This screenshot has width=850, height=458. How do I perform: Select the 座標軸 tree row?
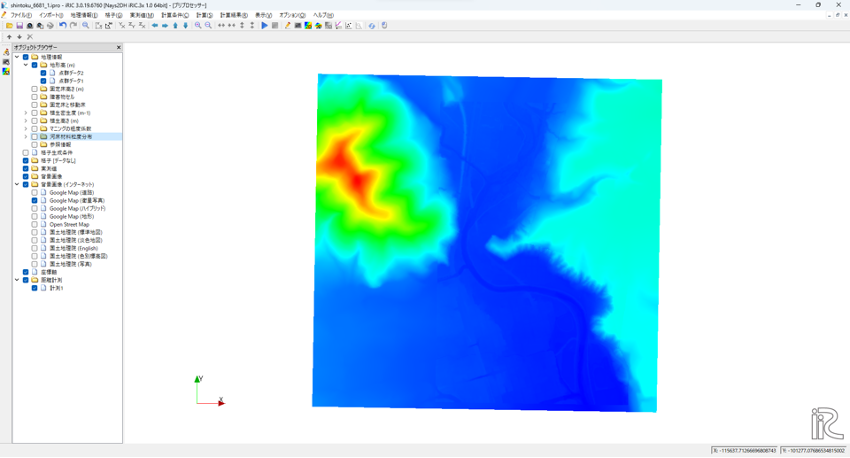(x=49, y=272)
